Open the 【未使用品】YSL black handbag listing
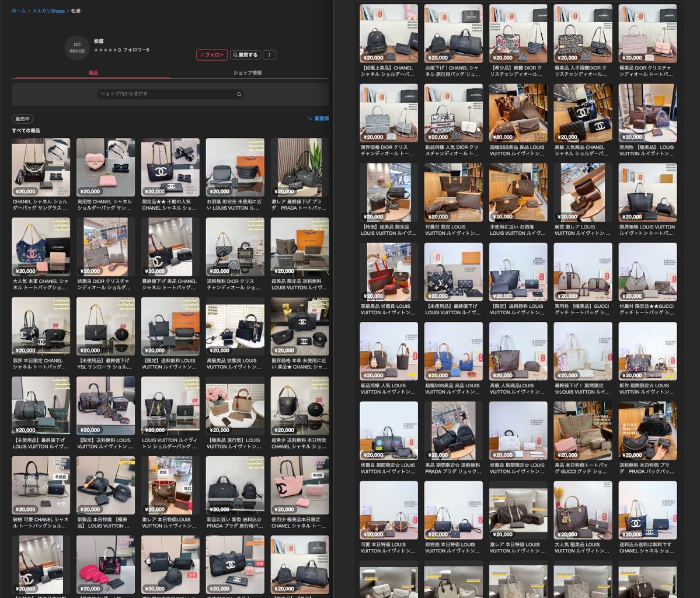Viewport: 700px width, 598px height. pyautogui.click(x=105, y=326)
